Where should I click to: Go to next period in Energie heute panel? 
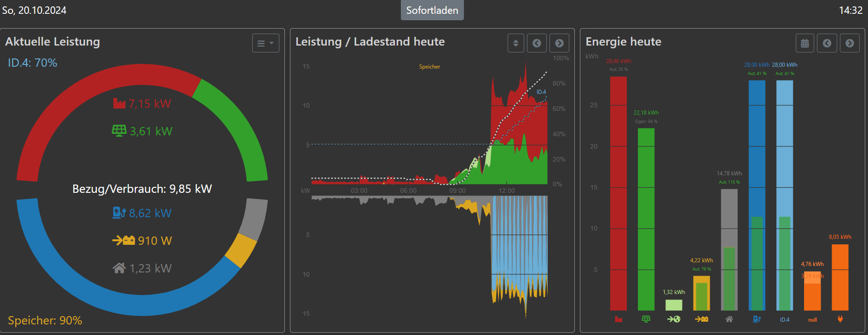[850, 43]
